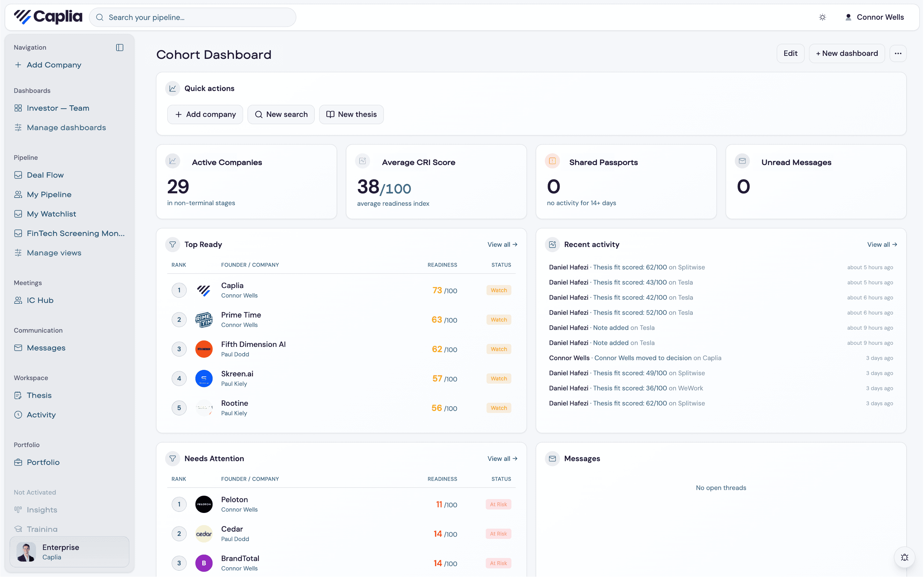
Task: Click the Watch status badge for Caplia
Action: 499,290
